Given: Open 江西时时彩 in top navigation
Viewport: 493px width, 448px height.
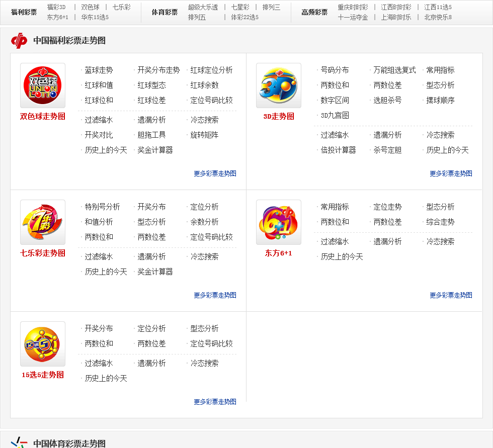Looking at the screenshot, I should (x=396, y=7).
